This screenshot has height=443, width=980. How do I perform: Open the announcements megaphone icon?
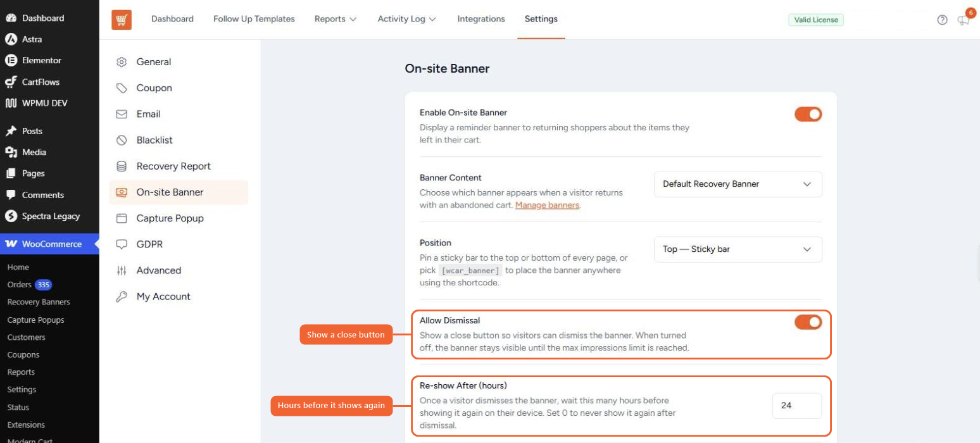963,20
